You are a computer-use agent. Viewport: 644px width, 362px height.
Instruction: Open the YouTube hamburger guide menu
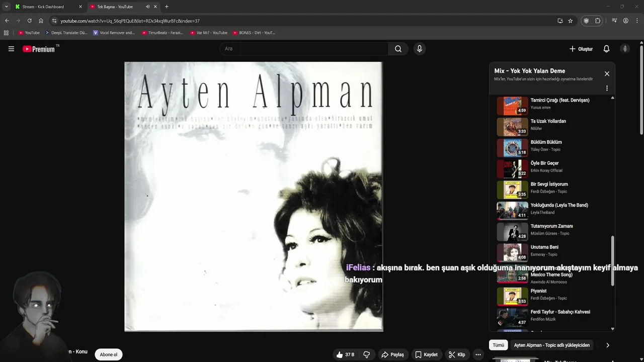click(x=11, y=49)
